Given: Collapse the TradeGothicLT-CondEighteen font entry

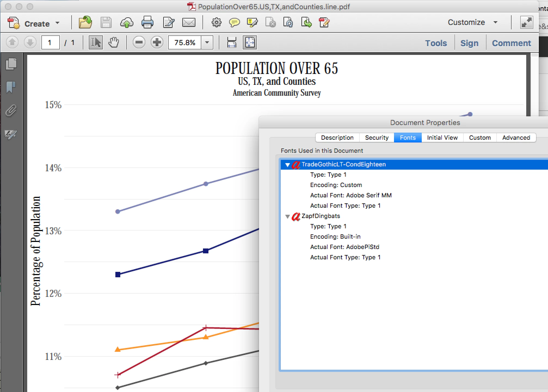Looking at the screenshot, I should (x=288, y=165).
